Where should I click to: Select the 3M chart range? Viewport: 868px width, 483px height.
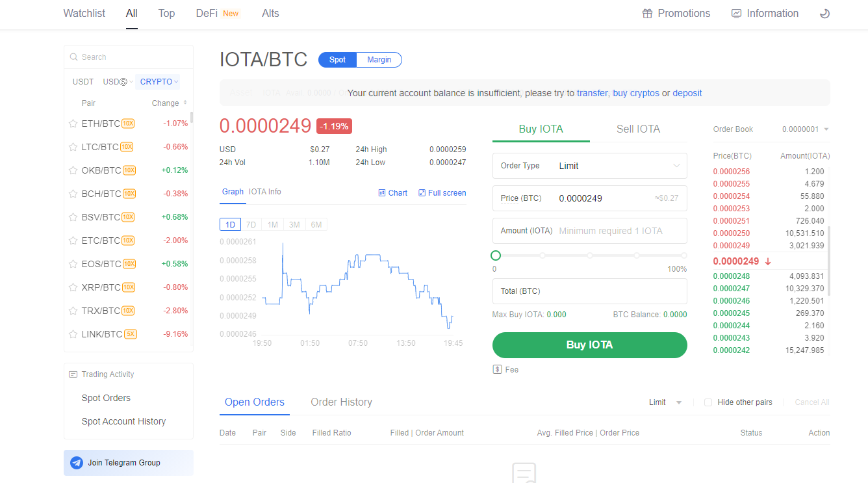click(x=294, y=225)
